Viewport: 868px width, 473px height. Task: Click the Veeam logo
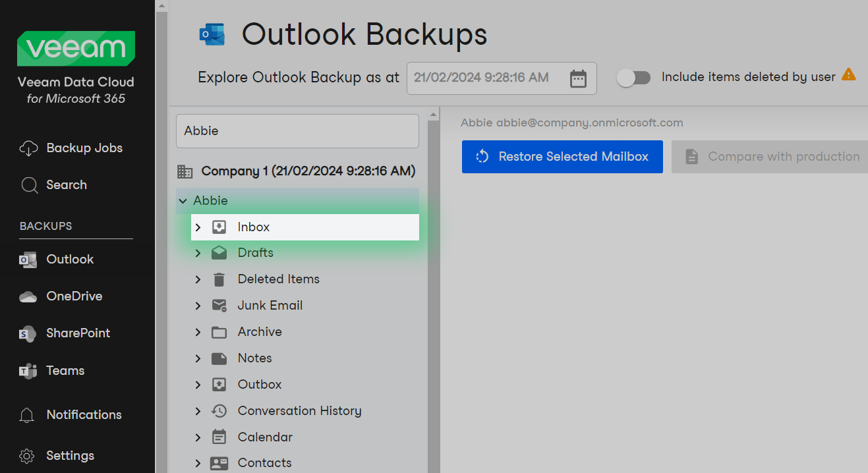point(76,48)
